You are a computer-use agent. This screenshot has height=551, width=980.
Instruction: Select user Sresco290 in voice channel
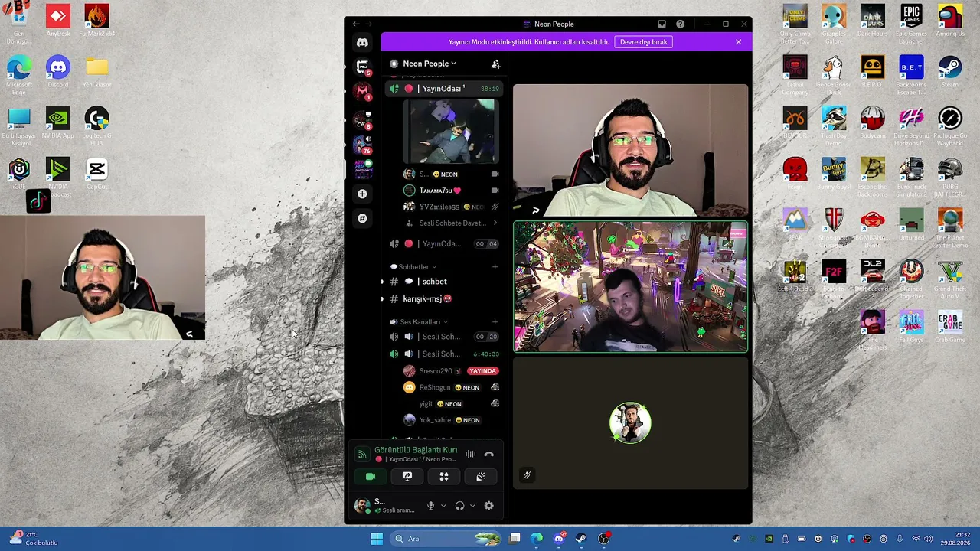[x=451, y=371]
